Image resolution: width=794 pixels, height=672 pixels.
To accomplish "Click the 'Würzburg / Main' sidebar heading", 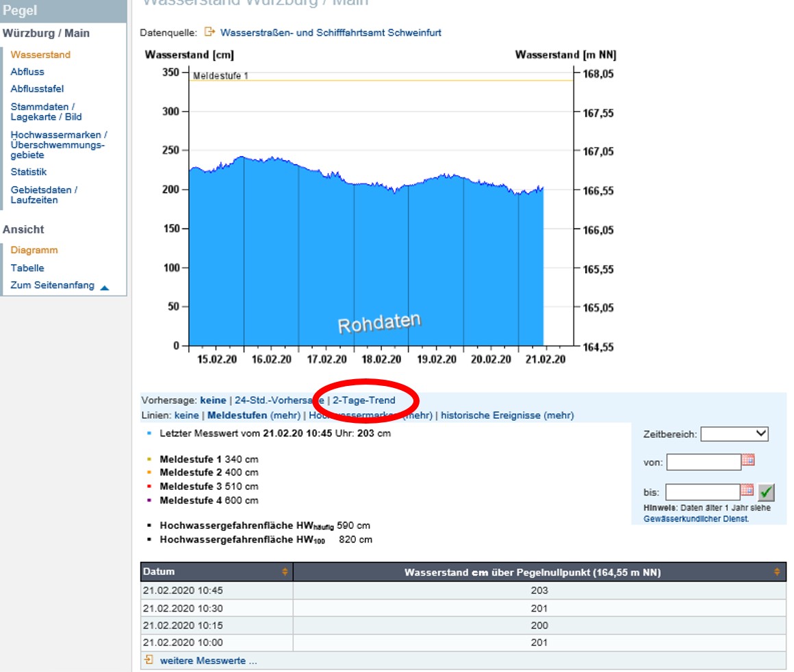I will pyautogui.click(x=46, y=33).
